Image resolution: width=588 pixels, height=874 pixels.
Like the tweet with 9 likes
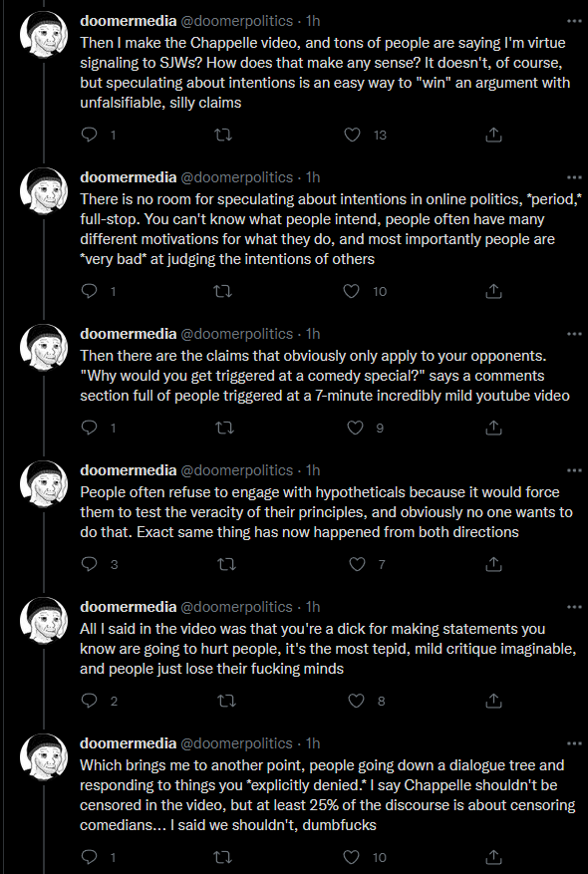tap(355, 429)
